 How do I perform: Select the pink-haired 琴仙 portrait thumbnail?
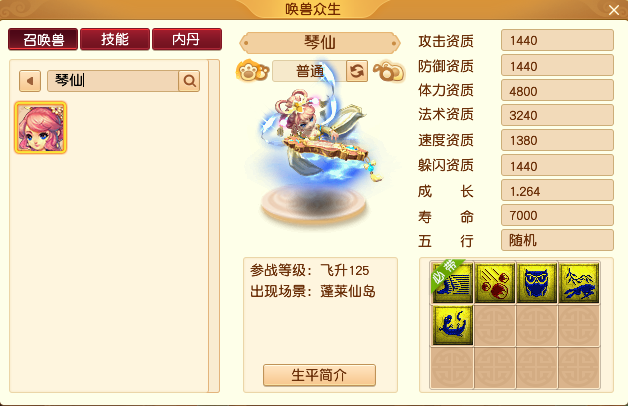40,128
